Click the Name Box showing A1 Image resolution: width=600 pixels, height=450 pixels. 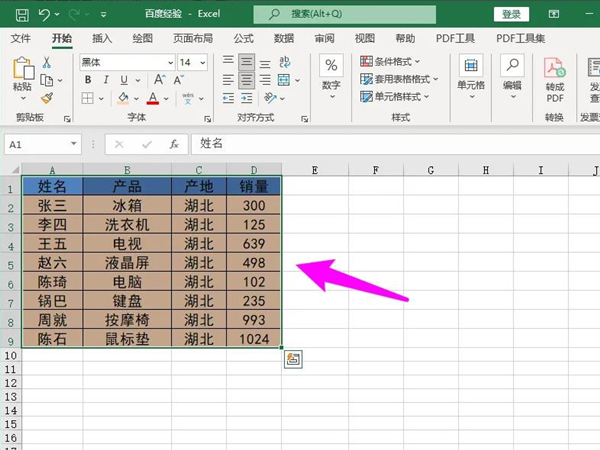(40, 144)
